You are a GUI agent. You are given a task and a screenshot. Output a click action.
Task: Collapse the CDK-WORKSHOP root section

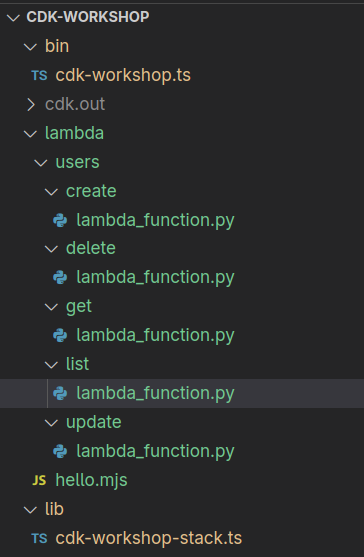click(x=13, y=17)
